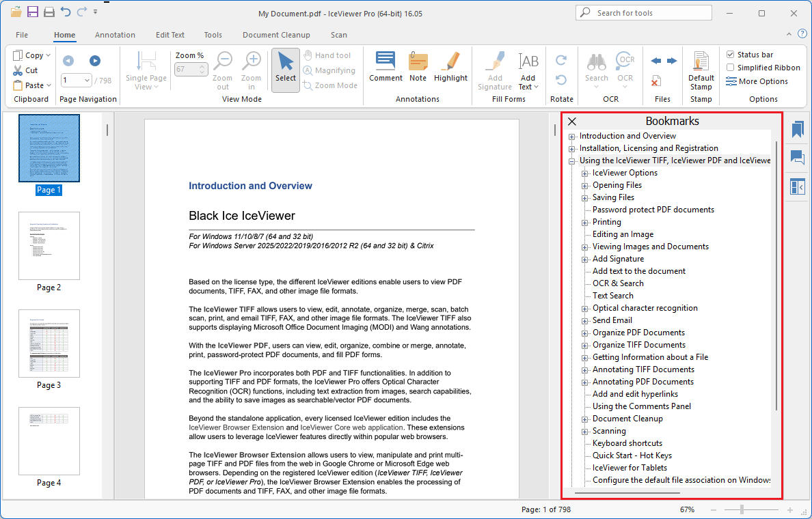812x519 pixels.
Task: Open the File menu
Action: click(x=22, y=35)
